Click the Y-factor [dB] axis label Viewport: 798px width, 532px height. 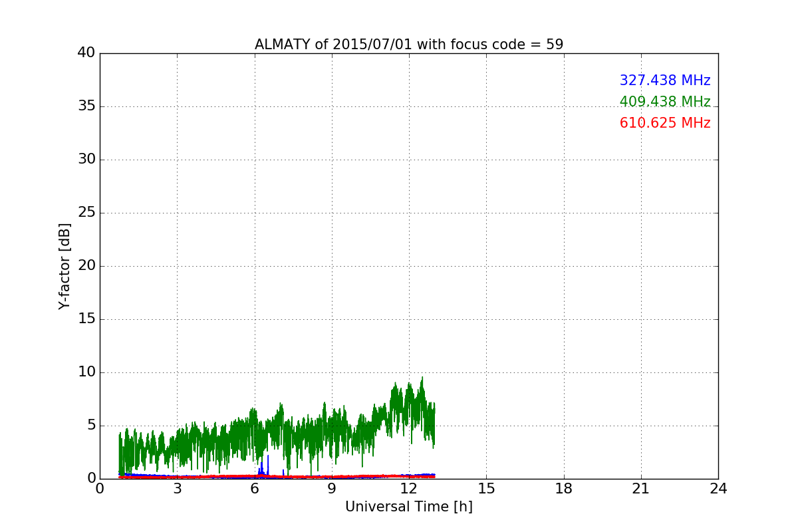tap(65, 266)
